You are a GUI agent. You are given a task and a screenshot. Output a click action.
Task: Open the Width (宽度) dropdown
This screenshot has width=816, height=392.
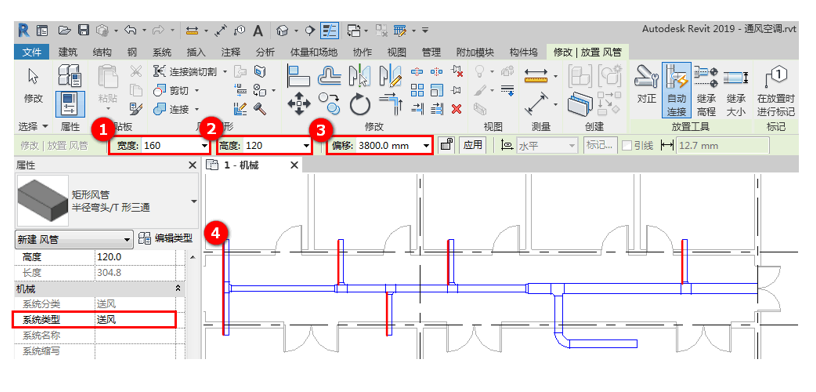click(x=204, y=146)
